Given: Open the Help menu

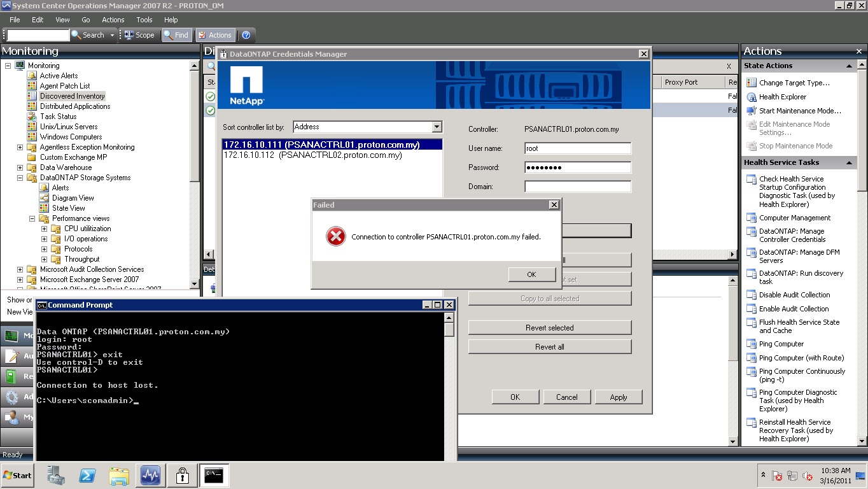Looking at the screenshot, I should (171, 20).
